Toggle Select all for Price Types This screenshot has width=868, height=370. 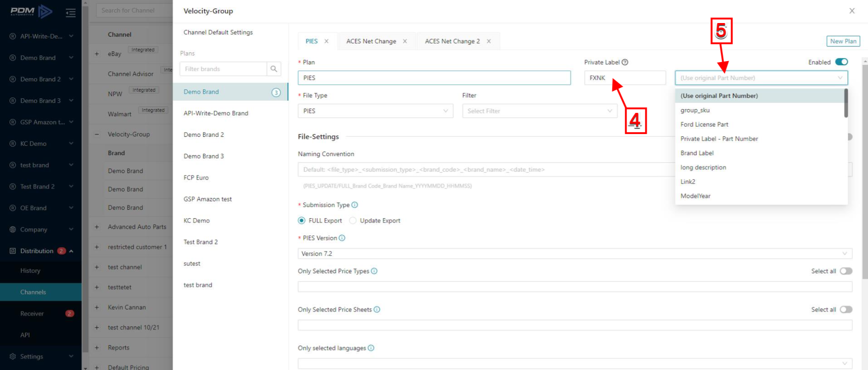pos(846,271)
